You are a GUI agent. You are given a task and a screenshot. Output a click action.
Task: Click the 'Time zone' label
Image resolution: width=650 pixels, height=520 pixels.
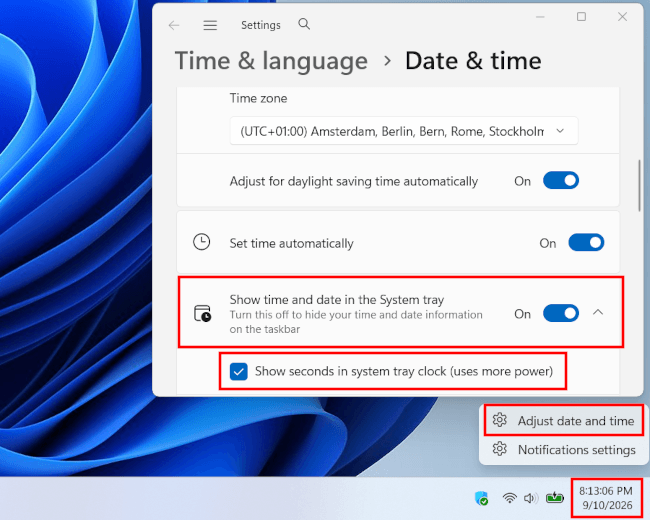258,98
